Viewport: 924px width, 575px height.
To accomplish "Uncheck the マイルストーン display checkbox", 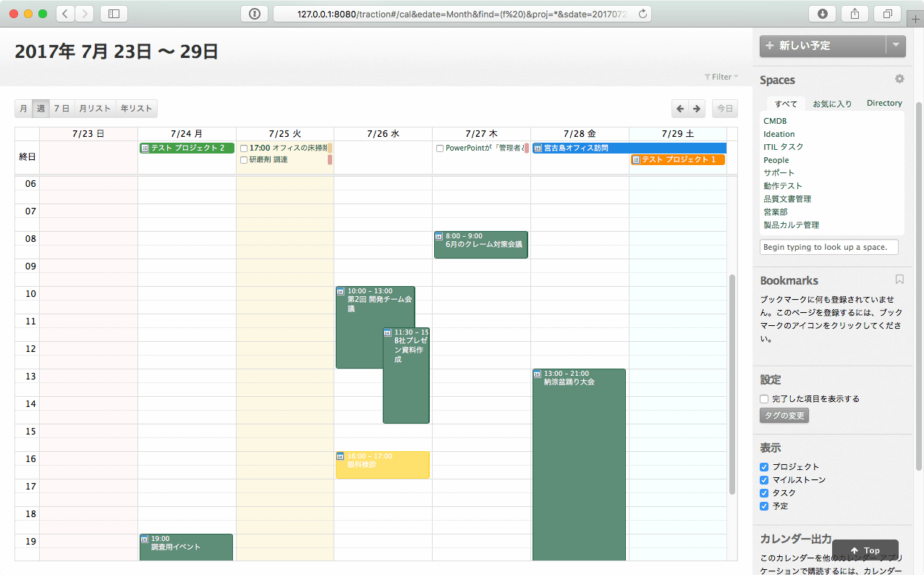I will tap(764, 480).
